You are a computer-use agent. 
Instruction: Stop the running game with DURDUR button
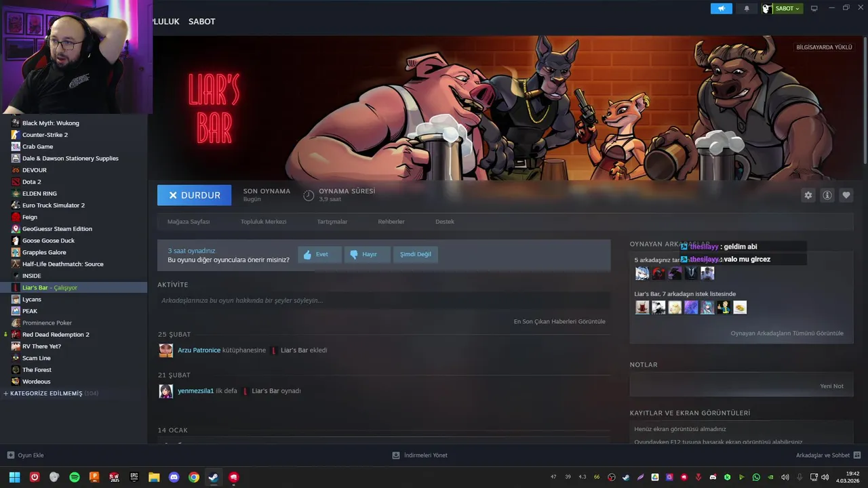(194, 195)
